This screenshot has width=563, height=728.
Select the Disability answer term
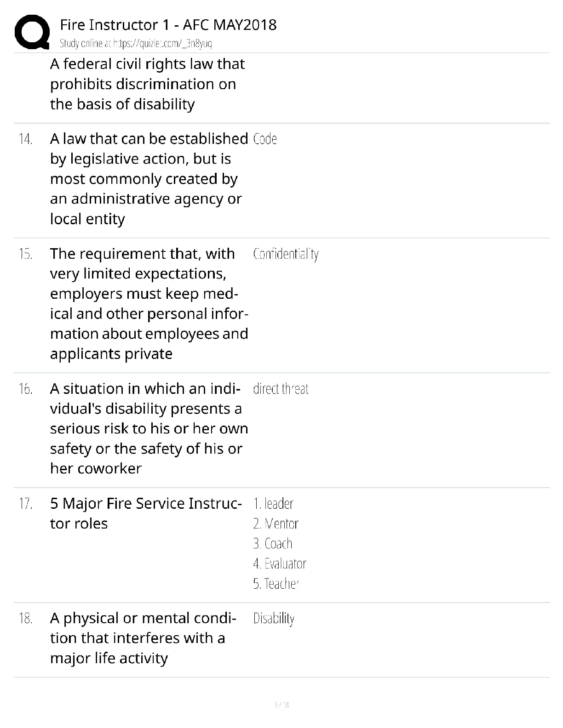(x=274, y=619)
